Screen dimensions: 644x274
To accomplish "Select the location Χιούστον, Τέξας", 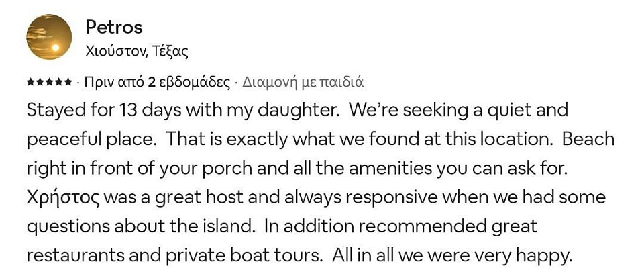I will (137, 52).
